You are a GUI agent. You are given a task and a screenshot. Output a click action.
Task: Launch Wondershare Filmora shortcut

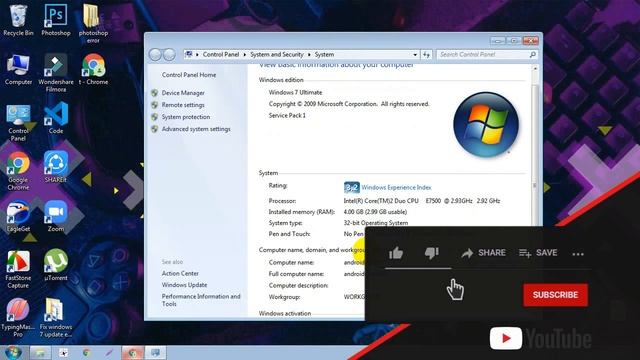(x=56, y=73)
